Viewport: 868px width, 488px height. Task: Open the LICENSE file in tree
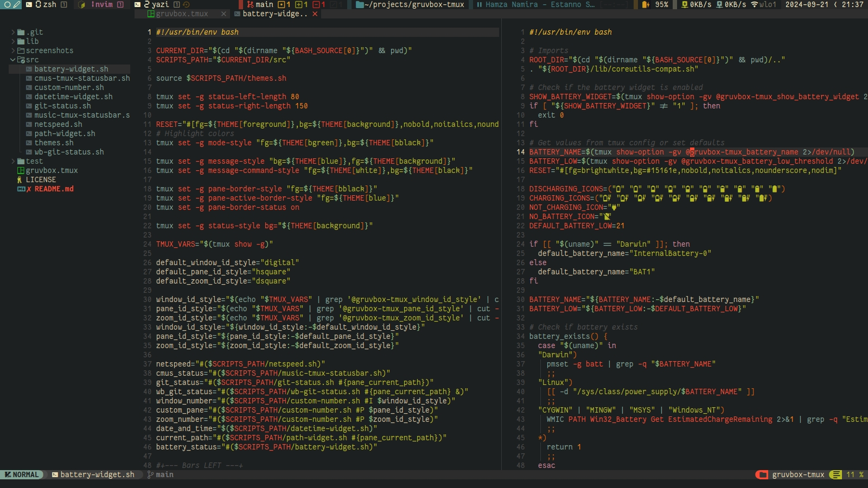tap(41, 179)
